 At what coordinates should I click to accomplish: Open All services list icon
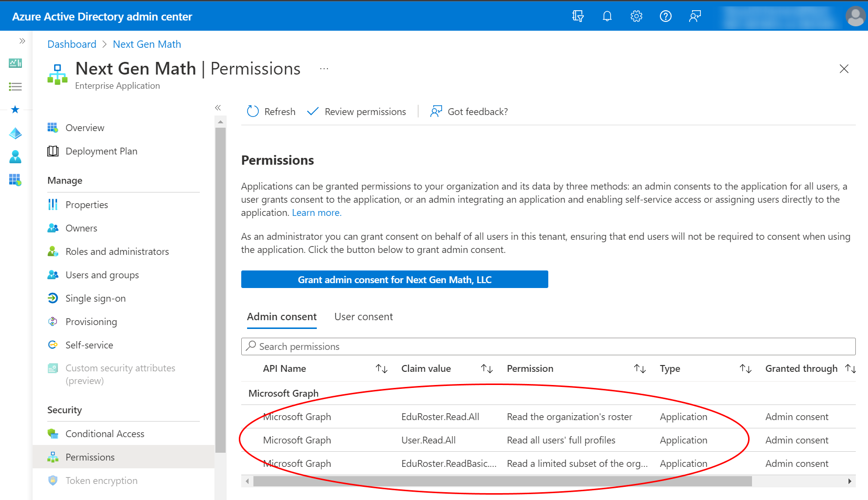[x=15, y=87]
